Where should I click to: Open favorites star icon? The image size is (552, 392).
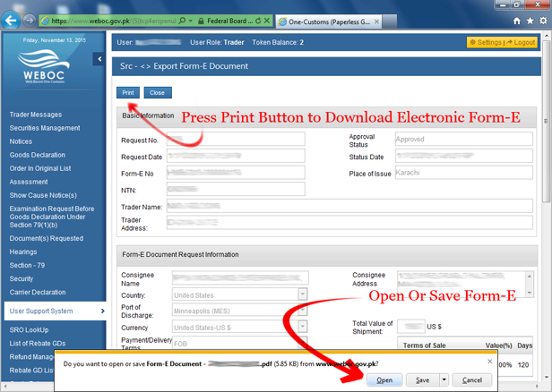pos(530,21)
